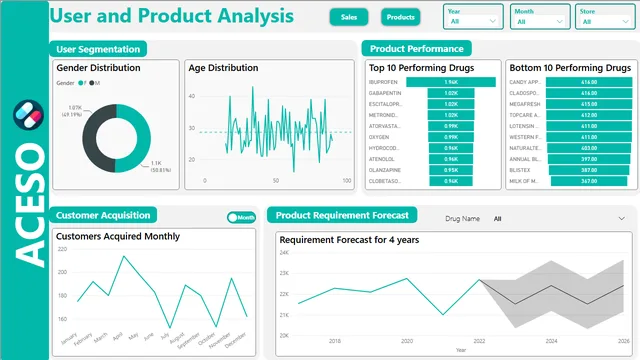Click the Bottom 10 Performing Drugs title
The width and height of the screenshot is (640, 360).
(x=570, y=68)
